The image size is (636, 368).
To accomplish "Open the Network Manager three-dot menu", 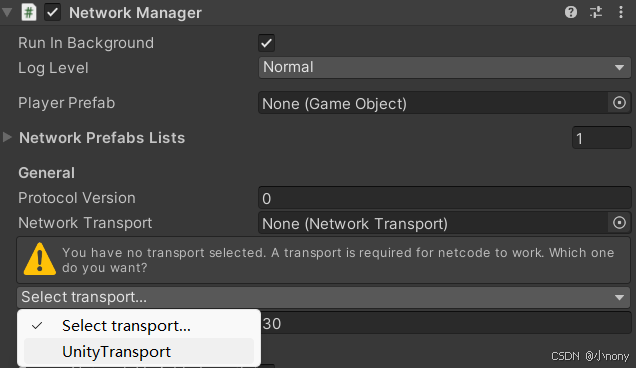I will (621, 13).
